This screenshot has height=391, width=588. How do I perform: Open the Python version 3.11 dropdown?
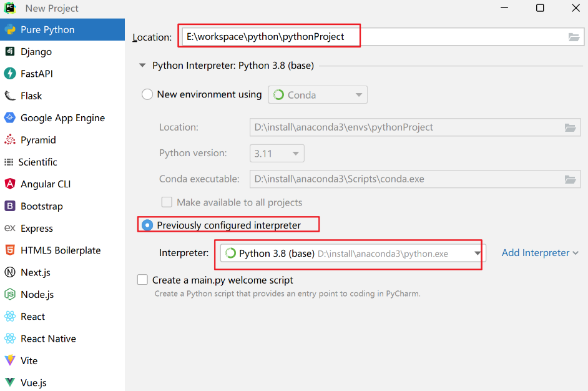point(277,154)
